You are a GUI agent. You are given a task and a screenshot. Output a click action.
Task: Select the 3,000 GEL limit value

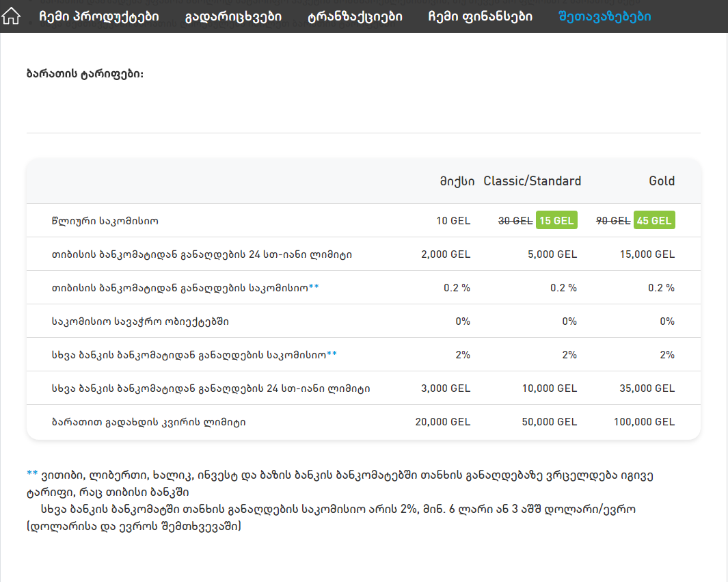click(x=446, y=388)
